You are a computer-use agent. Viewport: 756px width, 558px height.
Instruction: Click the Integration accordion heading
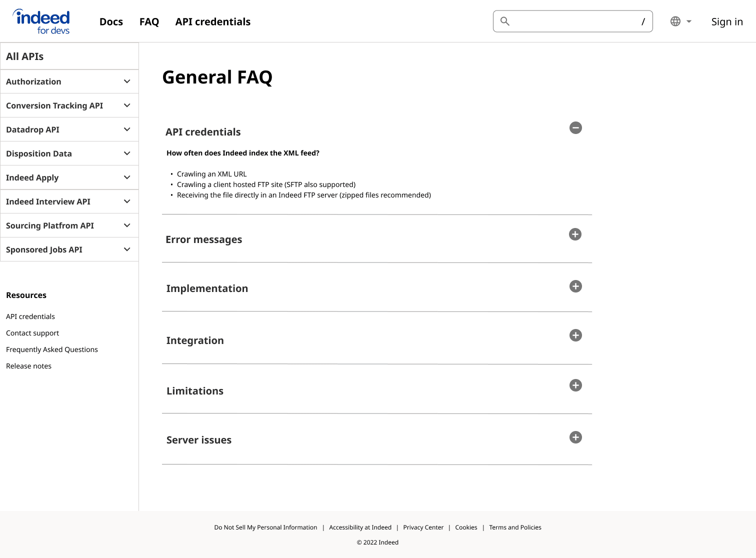195,340
